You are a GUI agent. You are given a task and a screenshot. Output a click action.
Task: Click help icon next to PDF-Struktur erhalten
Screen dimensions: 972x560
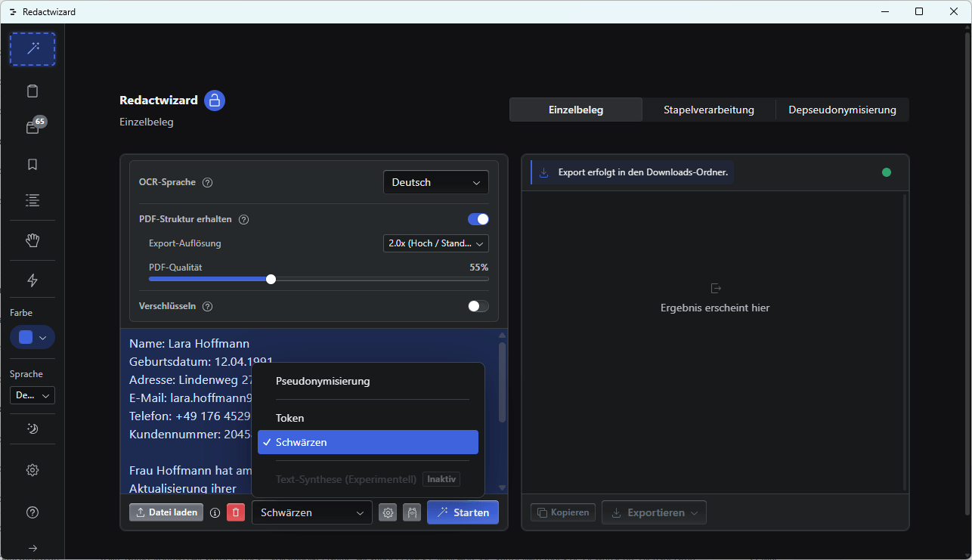(x=243, y=220)
